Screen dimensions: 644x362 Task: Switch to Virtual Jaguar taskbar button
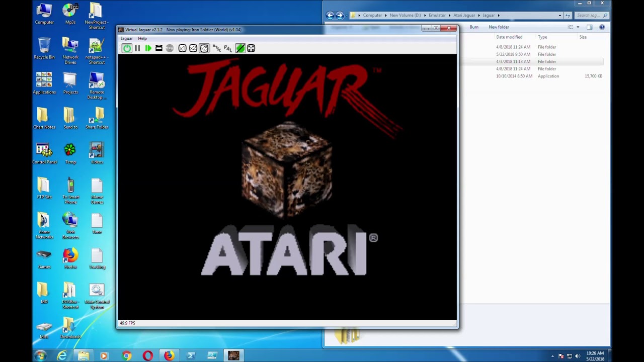tap(233, 355)
